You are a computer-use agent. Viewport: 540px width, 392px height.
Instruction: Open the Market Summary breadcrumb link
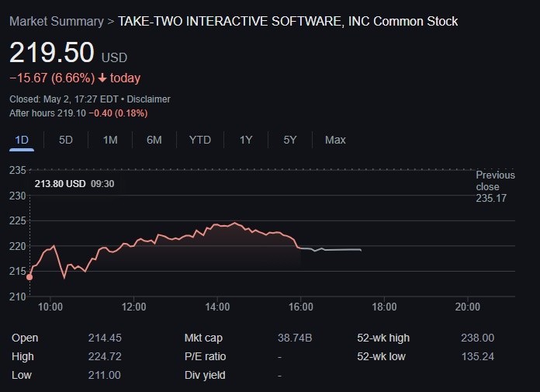(57, 22)
